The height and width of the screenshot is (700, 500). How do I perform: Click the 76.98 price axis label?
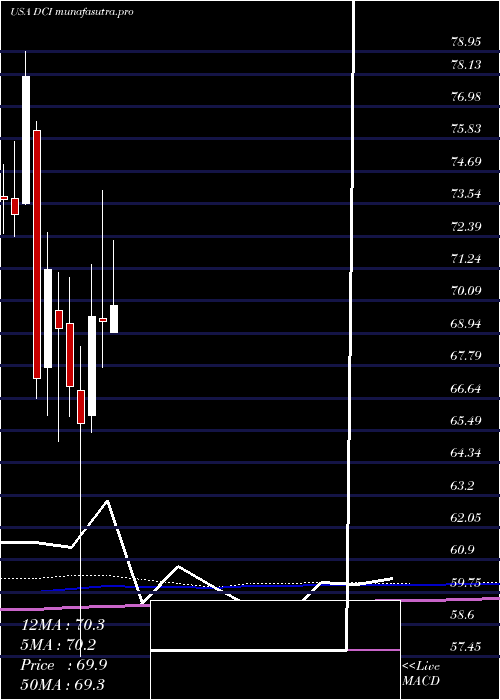466,97
